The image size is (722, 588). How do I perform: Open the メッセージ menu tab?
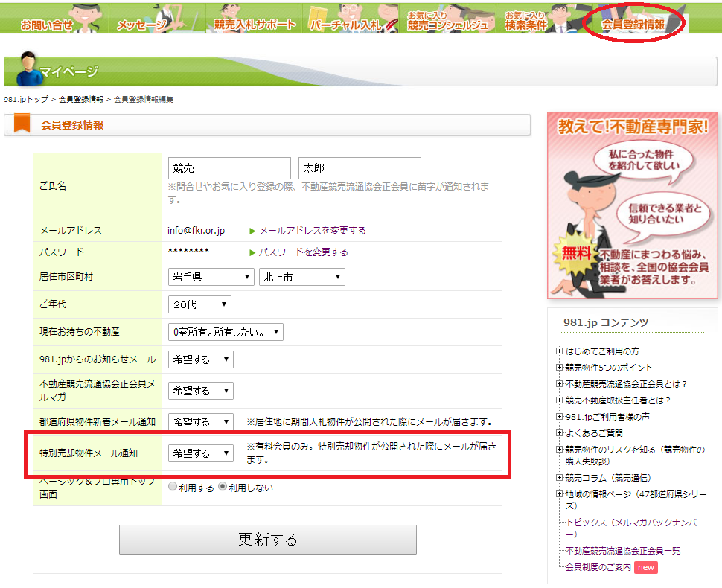(x=157, y=19)
